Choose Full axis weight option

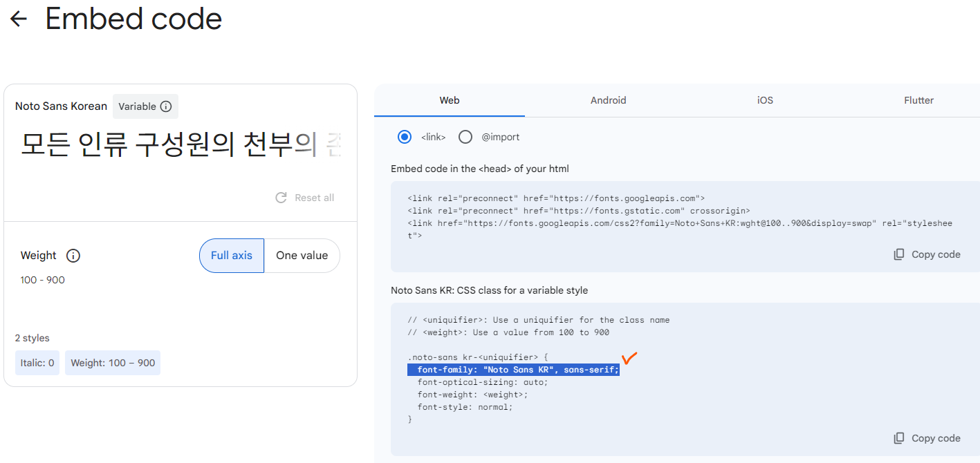pyautogui.click(x=232, y=256)
